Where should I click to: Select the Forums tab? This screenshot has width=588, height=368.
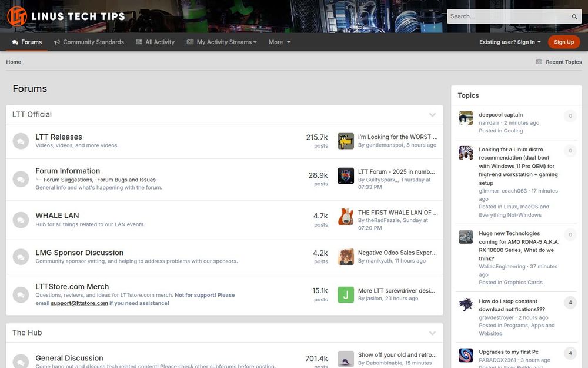(26, 42)
